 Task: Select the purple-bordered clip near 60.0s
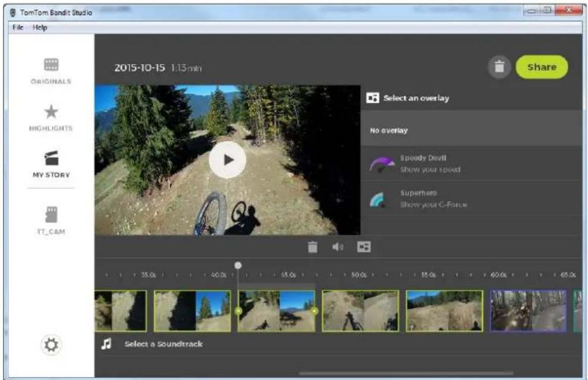529,311
